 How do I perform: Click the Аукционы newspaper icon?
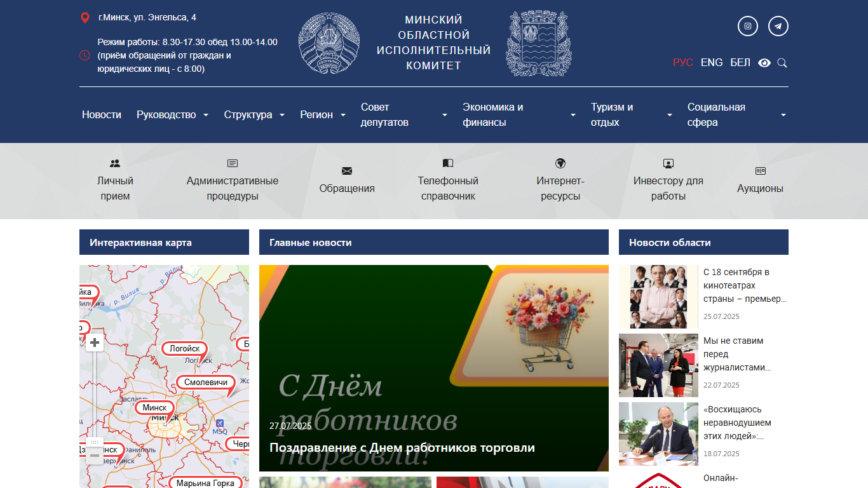pos(761,171)
